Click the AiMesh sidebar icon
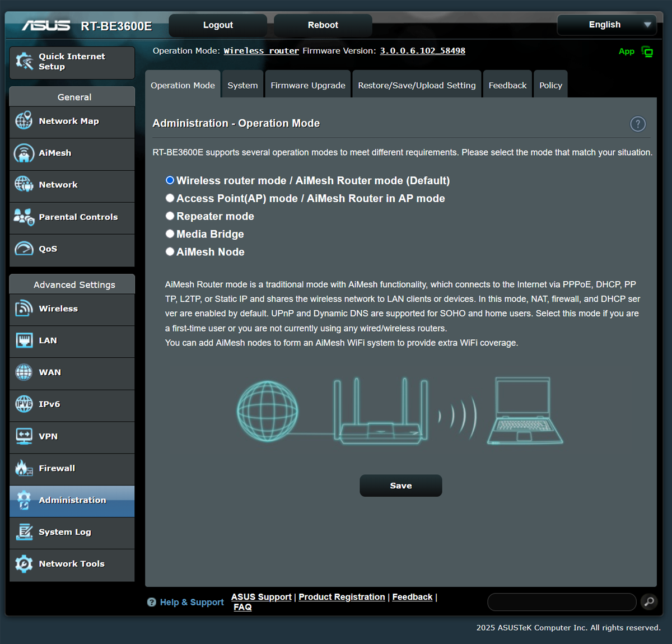 (x=24, y=153)
